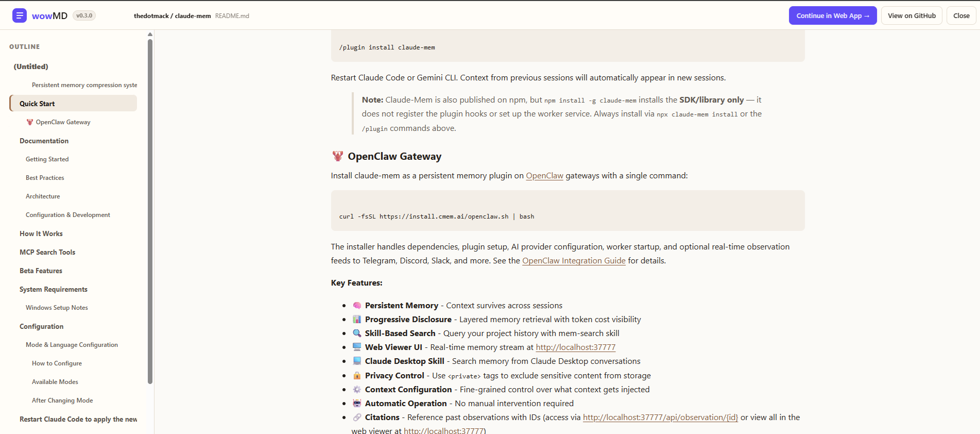
Task: Open Windows Setup Notes outline entry
Action: point(57,308)
